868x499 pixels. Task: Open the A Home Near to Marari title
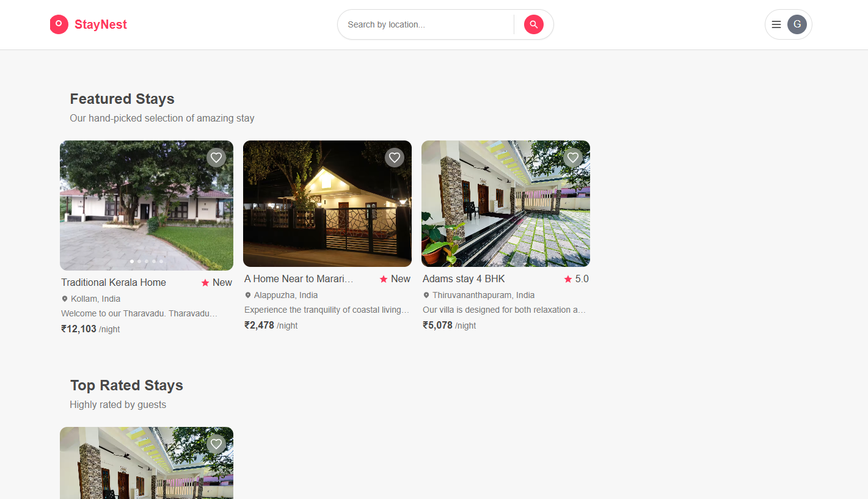tap(299, 279)
